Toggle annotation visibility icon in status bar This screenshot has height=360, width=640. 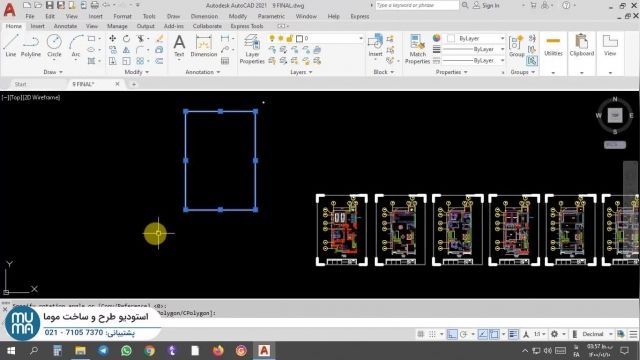click(526, 334)
